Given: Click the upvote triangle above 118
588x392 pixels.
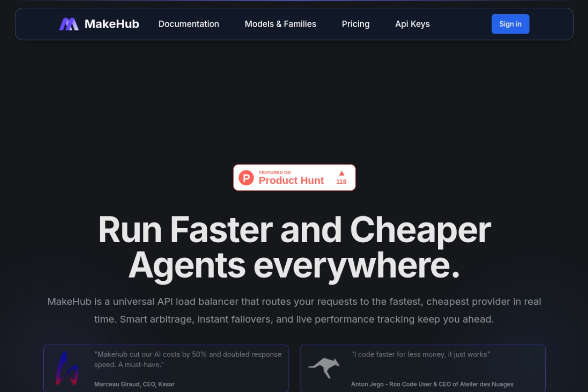Looking at the screenshot, I should coord(341,173).
